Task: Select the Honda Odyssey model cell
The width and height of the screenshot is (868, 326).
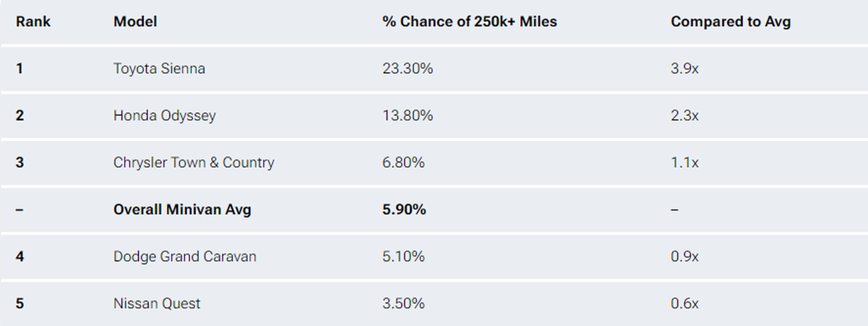Action: click(165, 115)
